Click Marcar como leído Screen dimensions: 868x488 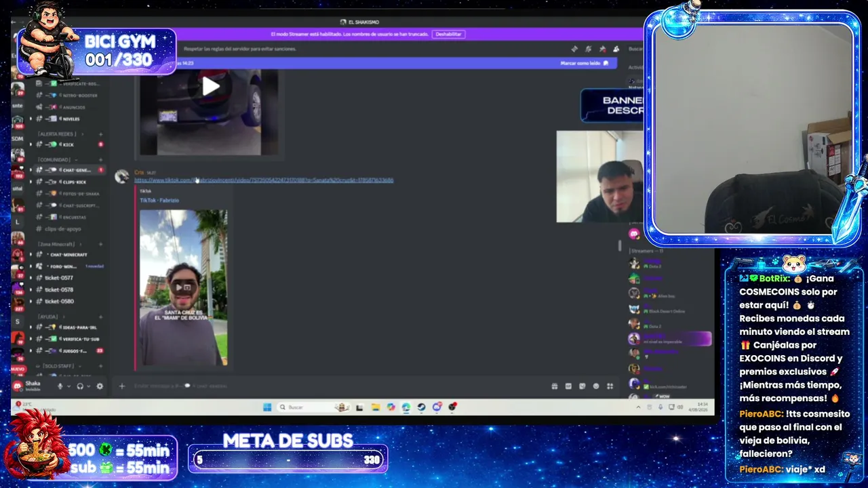585,63
